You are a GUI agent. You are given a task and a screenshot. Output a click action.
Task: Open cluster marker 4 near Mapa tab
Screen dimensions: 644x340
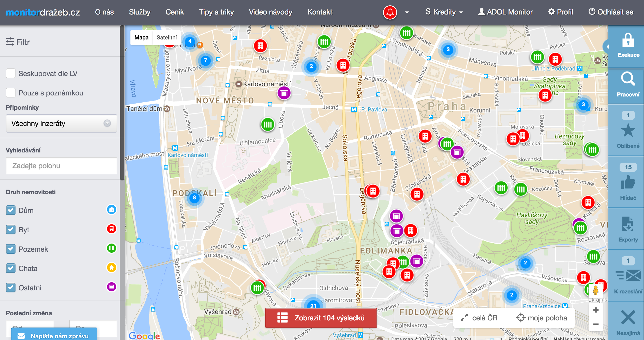click(190, 41)
